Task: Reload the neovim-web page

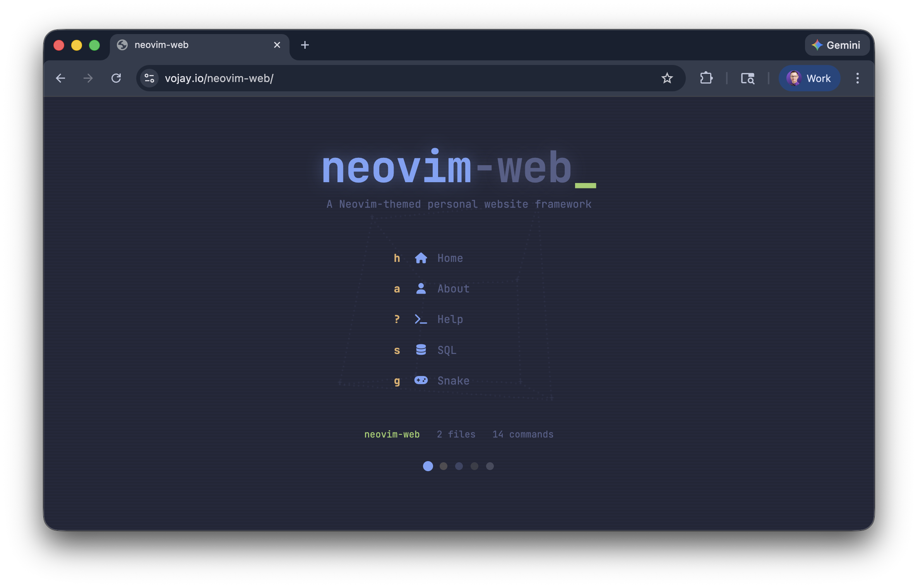Action: tap(116, 79)
